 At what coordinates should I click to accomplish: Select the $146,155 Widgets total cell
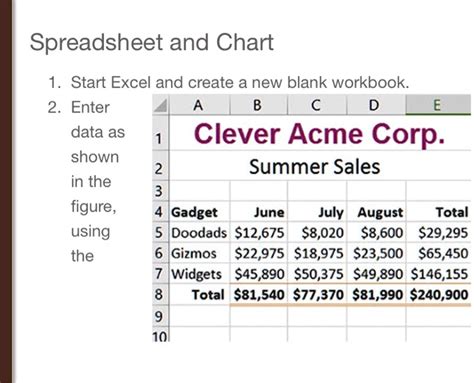(438, 274)
